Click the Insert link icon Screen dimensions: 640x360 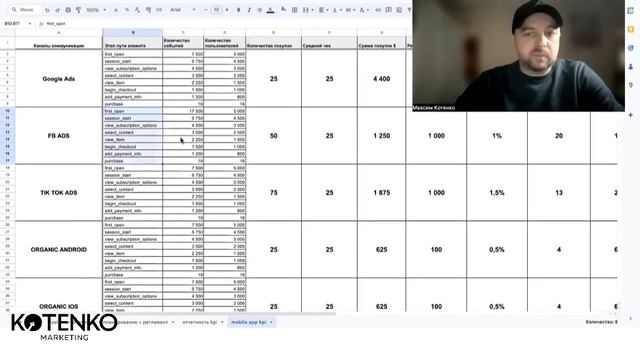click(x=378, y=10)
